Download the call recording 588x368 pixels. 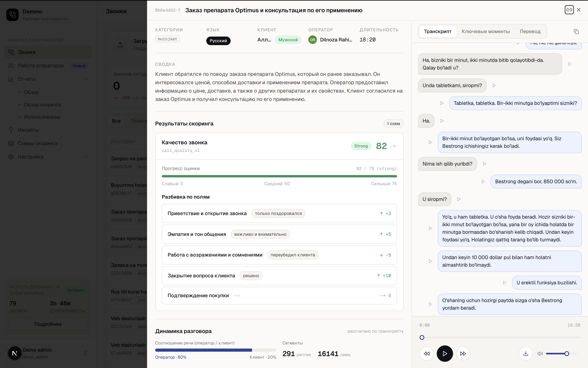[x=526, y=354]
